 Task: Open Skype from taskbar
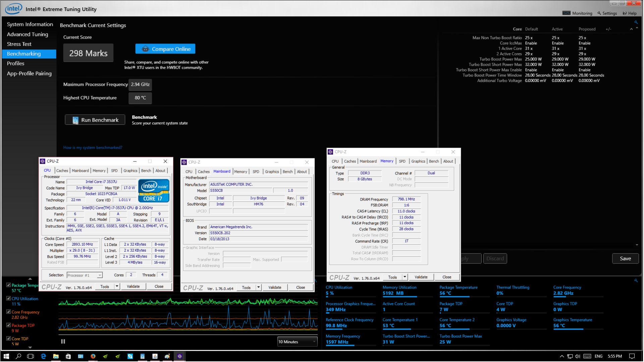(x=130, y=356)
